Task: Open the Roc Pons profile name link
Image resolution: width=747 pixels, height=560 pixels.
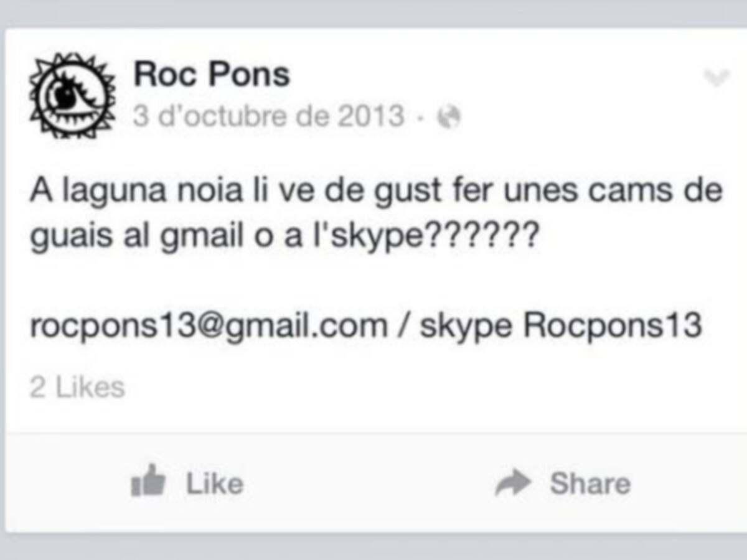Action: pos(212,75)
